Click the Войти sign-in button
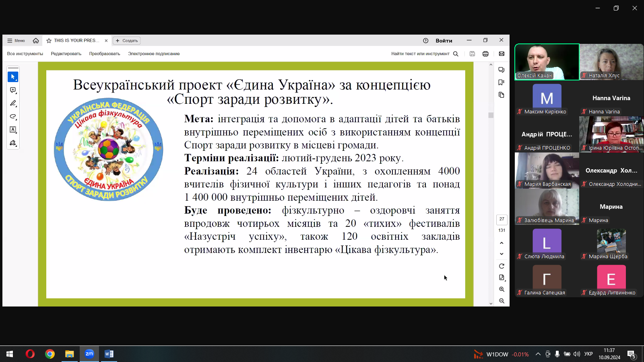 (444, 41)
